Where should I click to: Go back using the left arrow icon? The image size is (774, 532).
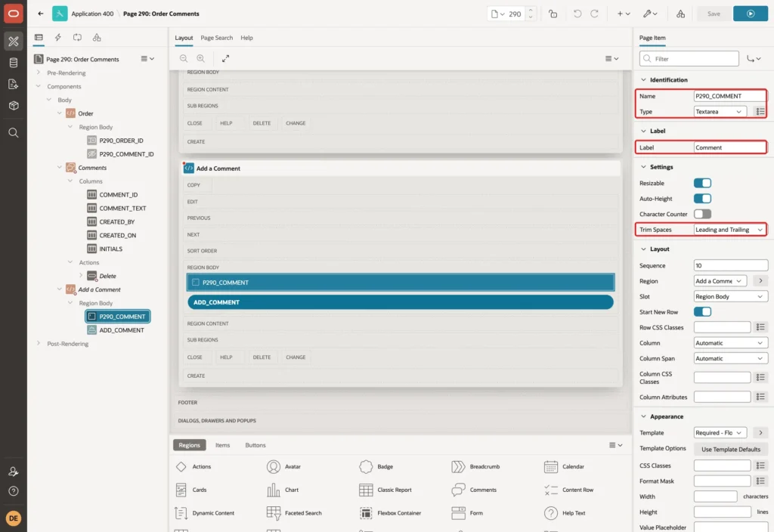tap(41, 14)
